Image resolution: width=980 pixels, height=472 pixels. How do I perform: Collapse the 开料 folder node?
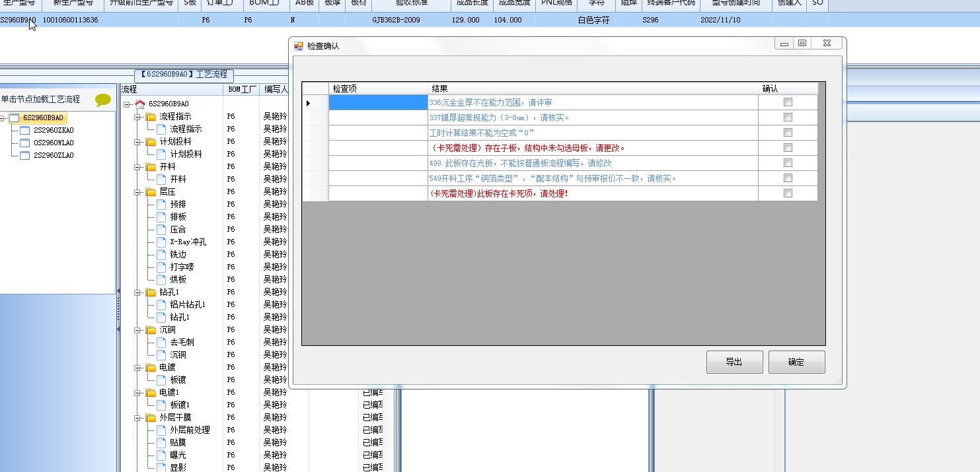[137, 167]
